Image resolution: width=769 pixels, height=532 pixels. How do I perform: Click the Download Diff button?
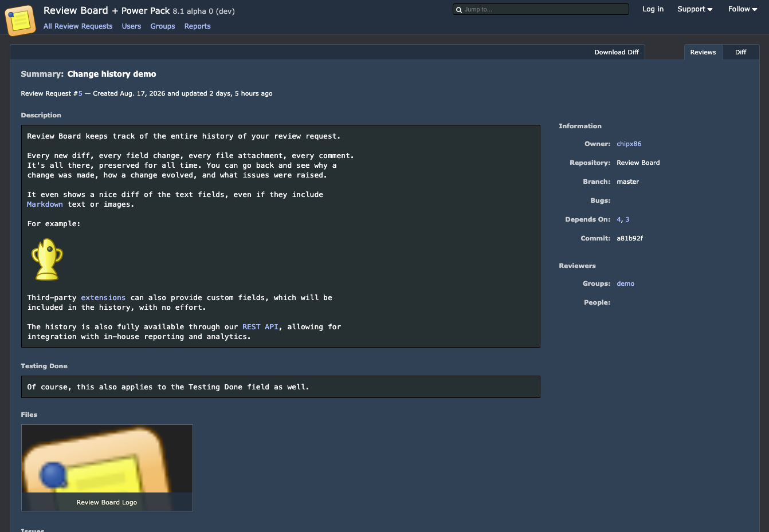pos(617,52)
